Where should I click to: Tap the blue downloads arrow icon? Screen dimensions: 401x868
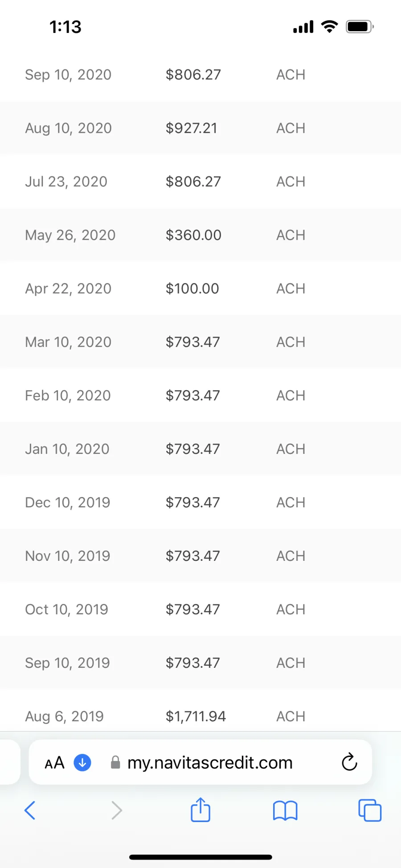click(82, 762)
